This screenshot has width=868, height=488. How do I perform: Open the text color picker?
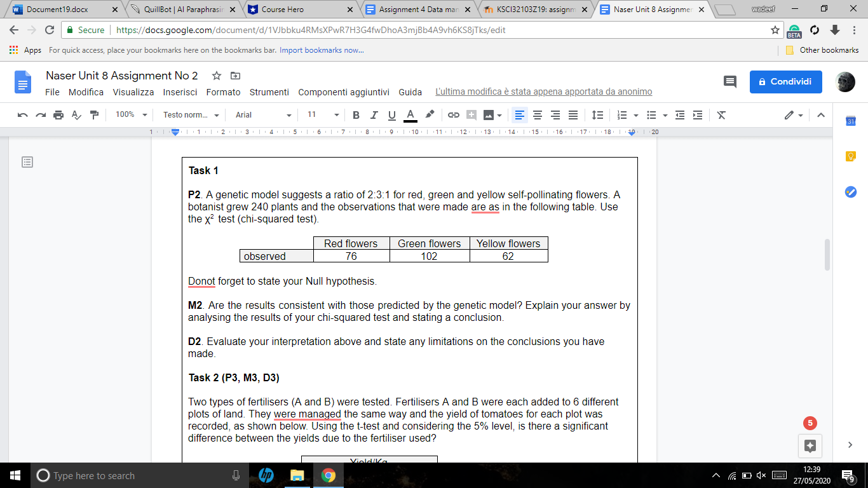tap(410, 115)
